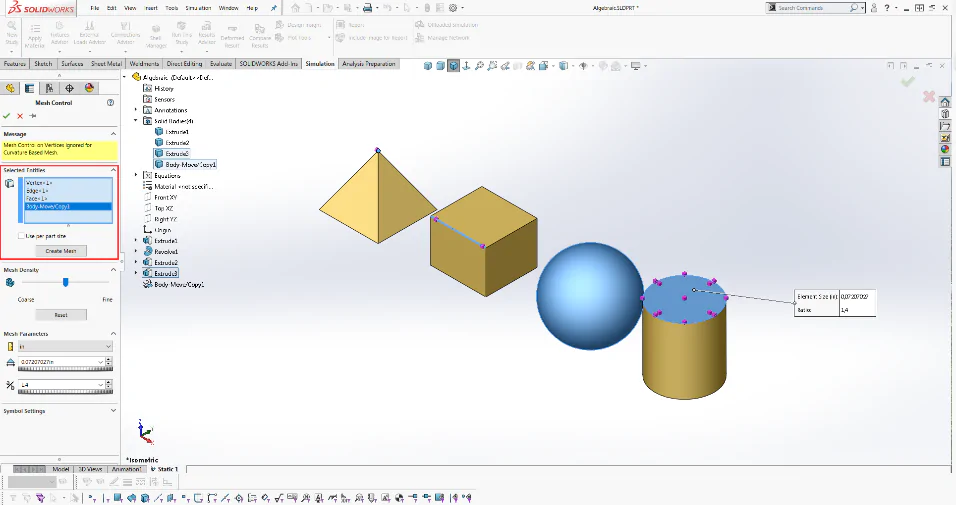Image resolution: width=956 pixels, height=505 pixels.
Task: Open the Simulation menu
Action: 198,8
